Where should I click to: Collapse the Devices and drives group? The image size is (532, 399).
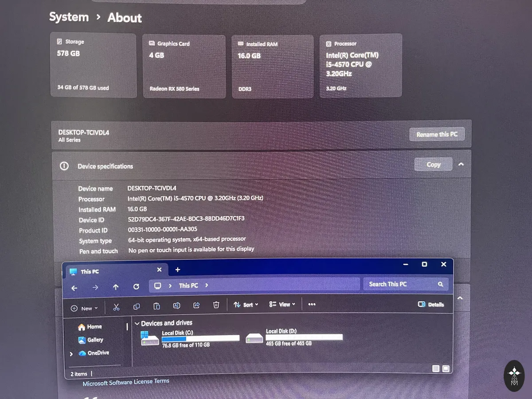pos(137,324)
